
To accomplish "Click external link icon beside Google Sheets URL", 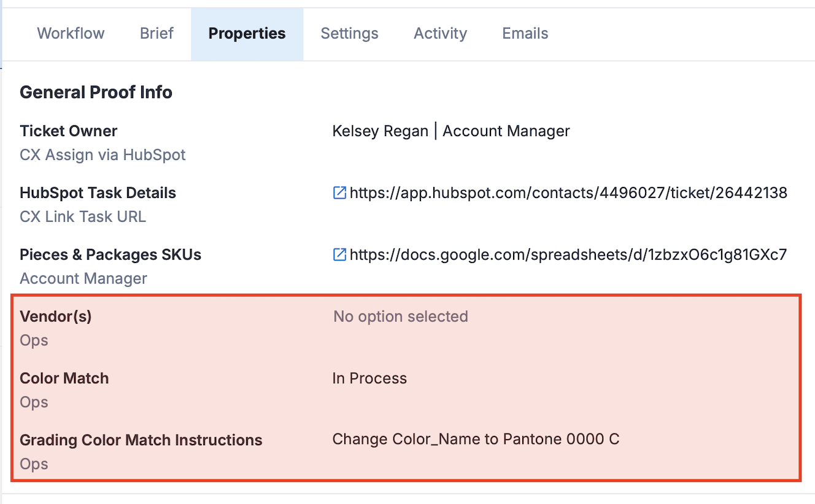I will (x=339, y=255).
